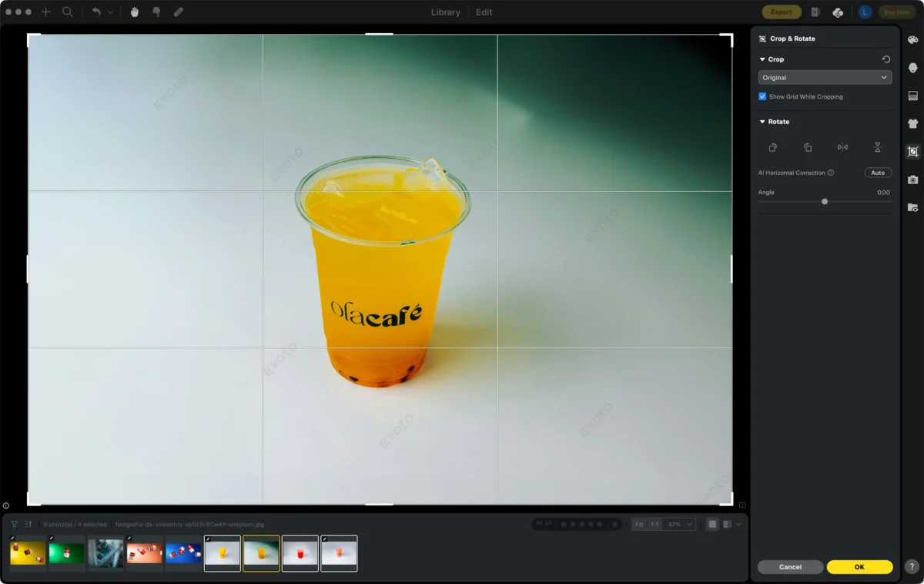Screen dimensions: 924x584
Task: Click the document icon next to Export
Action: click(815, 12)
